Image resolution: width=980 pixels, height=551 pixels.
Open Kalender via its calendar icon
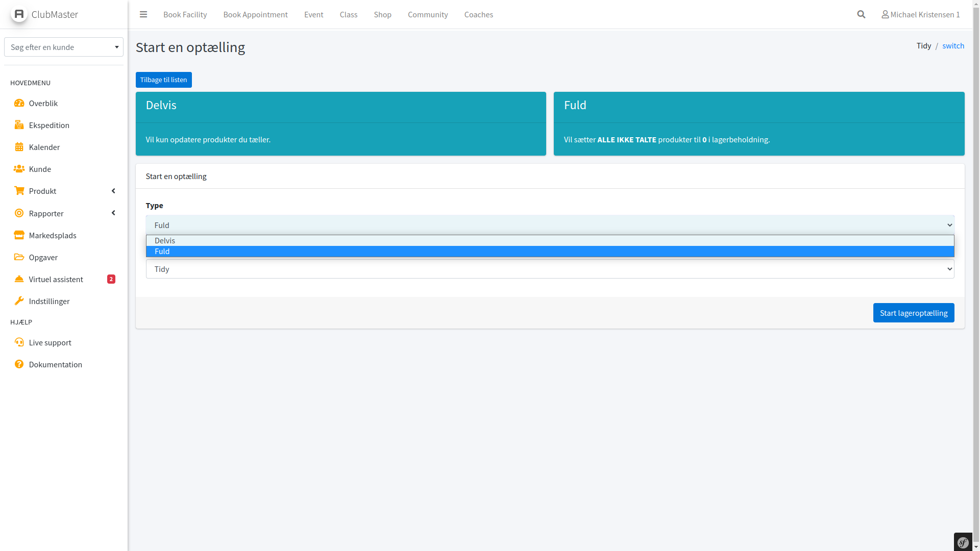[19, 147]
